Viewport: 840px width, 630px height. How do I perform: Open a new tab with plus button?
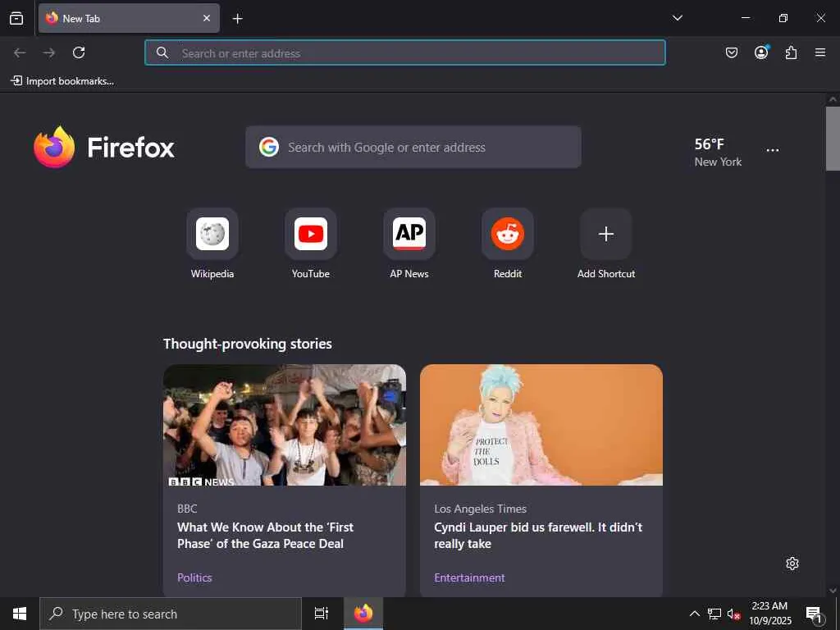pos(237,19)
